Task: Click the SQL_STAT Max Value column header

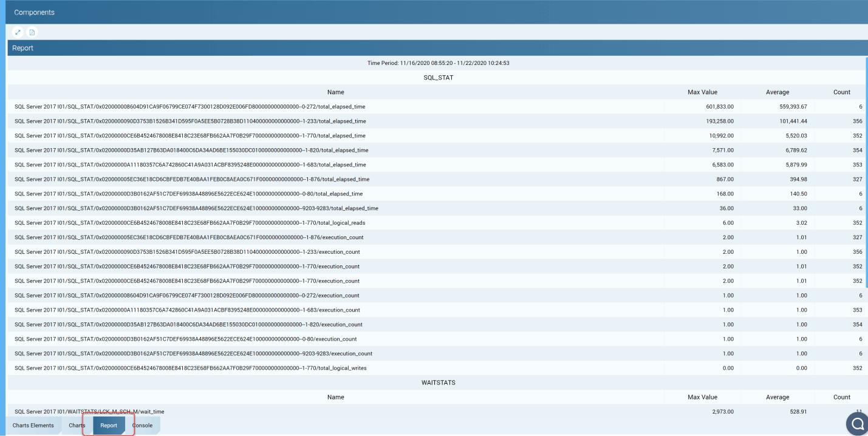Action: tap(702, 92)
